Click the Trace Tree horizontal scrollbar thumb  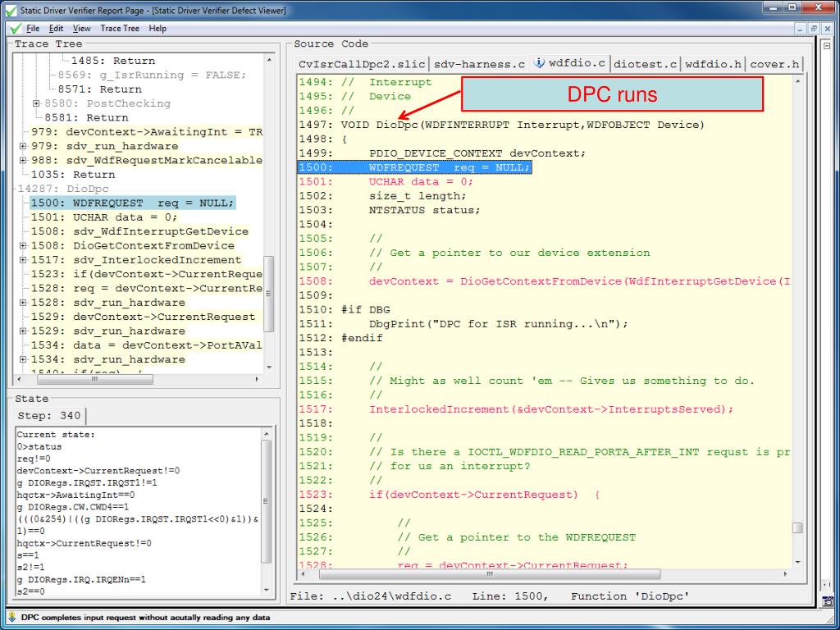coord(95,379)
